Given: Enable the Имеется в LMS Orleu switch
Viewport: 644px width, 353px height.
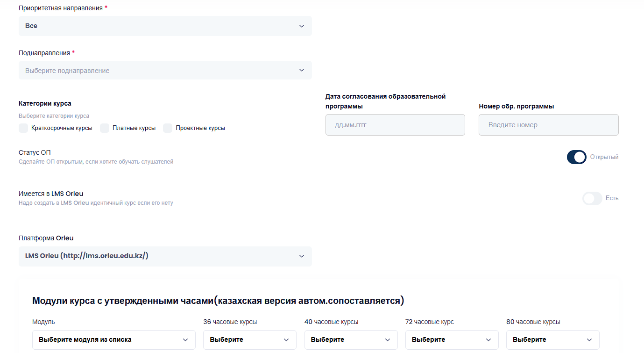Looking at the screenshot, I should 592,198.
